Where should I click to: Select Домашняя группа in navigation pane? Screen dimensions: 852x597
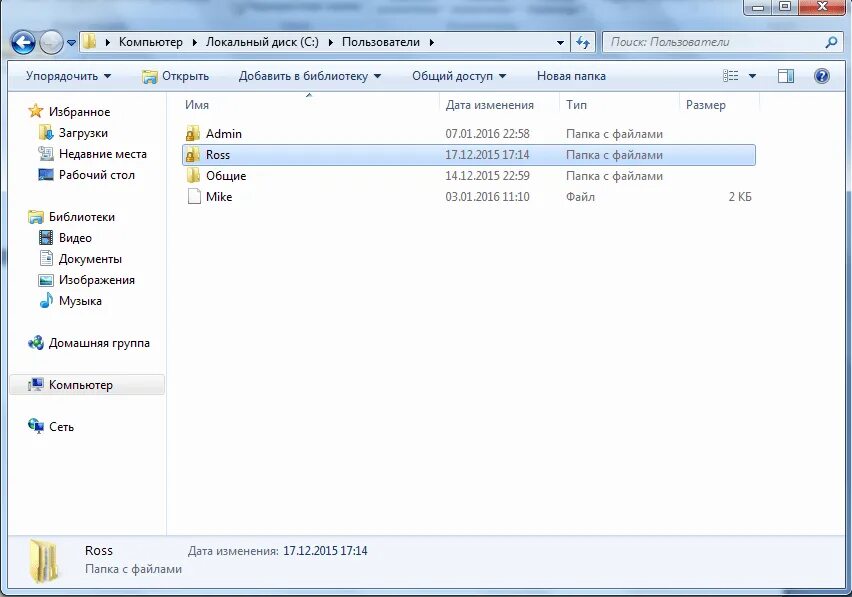tap(99, 343)
